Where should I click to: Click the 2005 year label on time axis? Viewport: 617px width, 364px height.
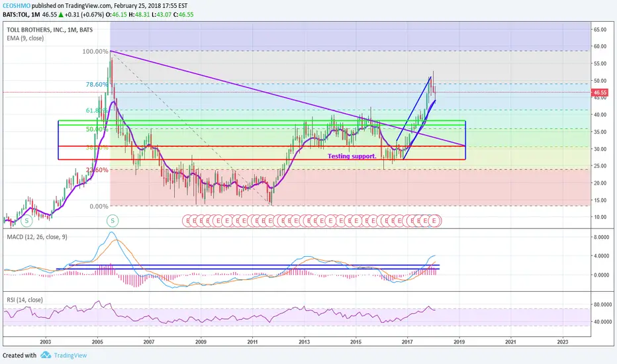coord(97,342)
